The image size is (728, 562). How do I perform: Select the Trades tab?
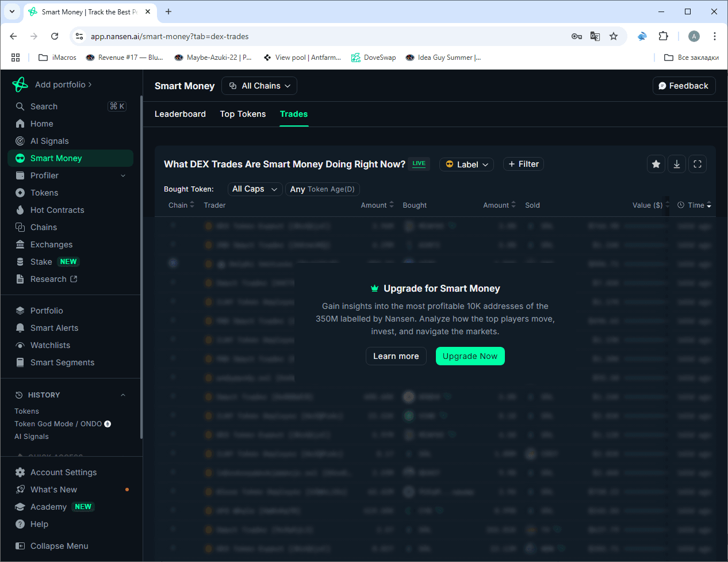(294, 114)
